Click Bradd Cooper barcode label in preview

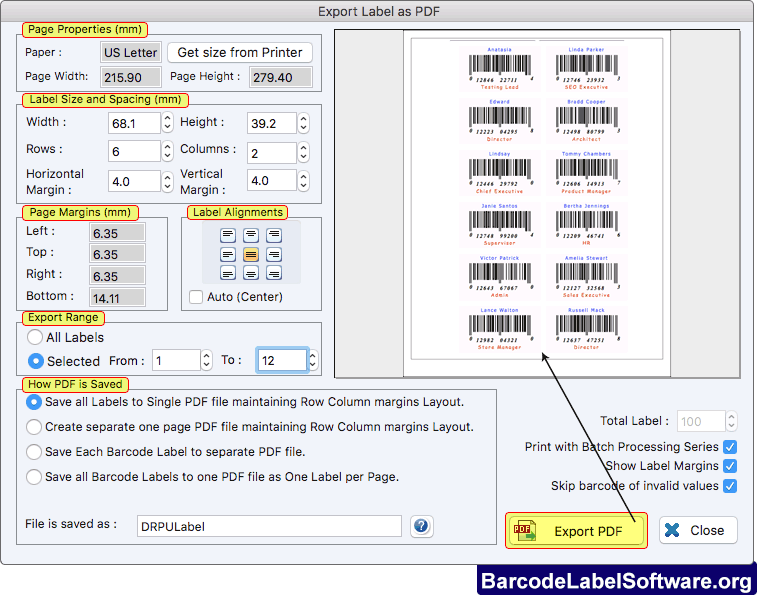coord(587,120)
